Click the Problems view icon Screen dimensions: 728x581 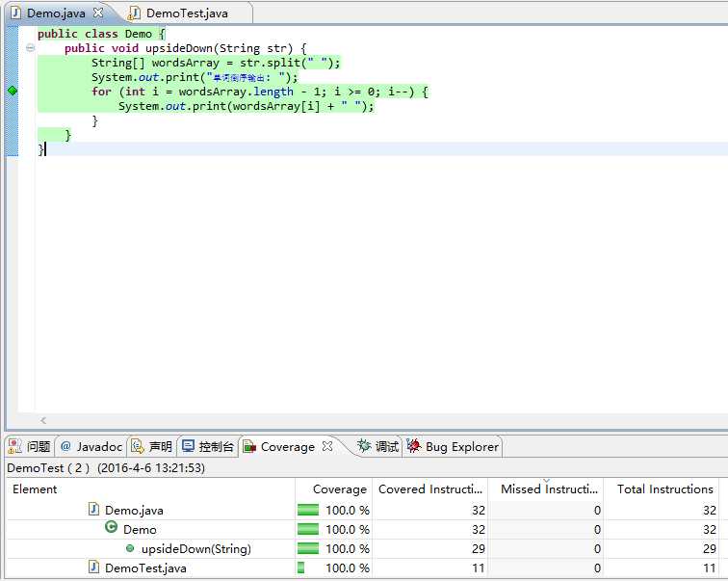[14, 446]
